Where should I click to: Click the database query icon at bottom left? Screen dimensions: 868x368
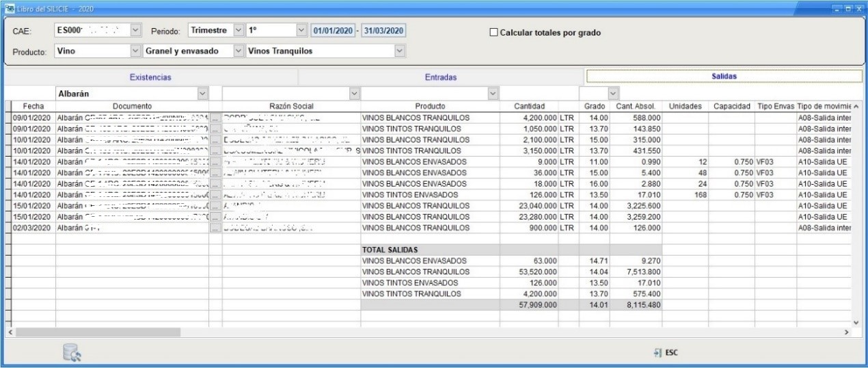click(x=71, y=353)
